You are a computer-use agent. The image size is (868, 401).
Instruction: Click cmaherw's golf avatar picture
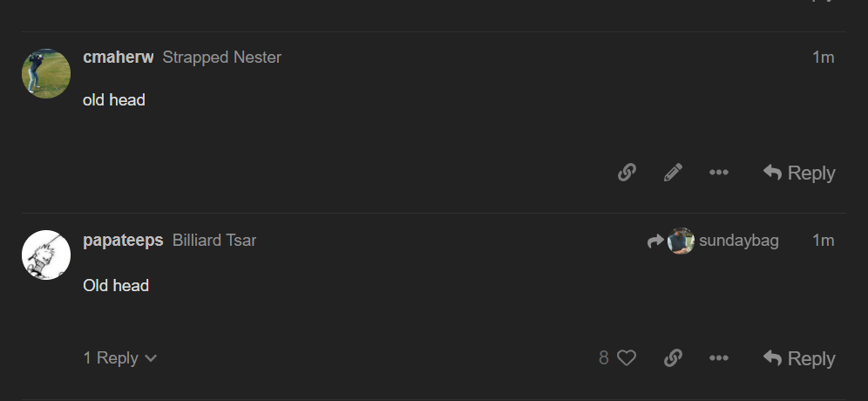[46, 73]
